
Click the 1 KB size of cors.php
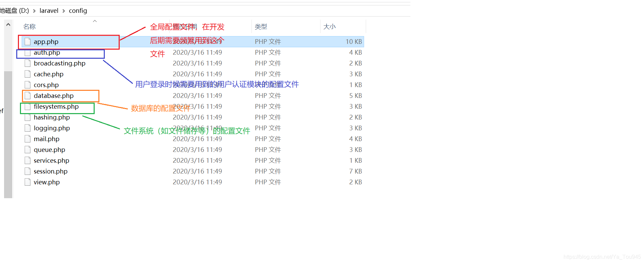(x=356, y=85)
